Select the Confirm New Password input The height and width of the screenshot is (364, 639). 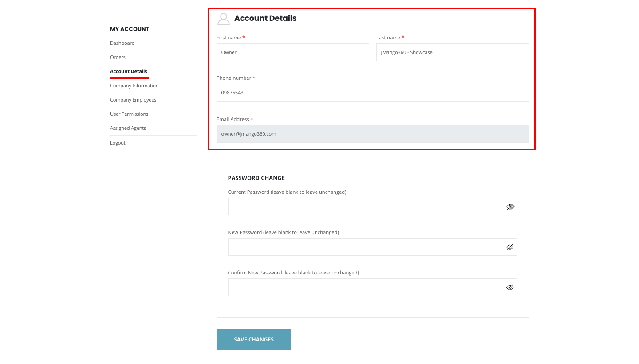pos(364,287)
